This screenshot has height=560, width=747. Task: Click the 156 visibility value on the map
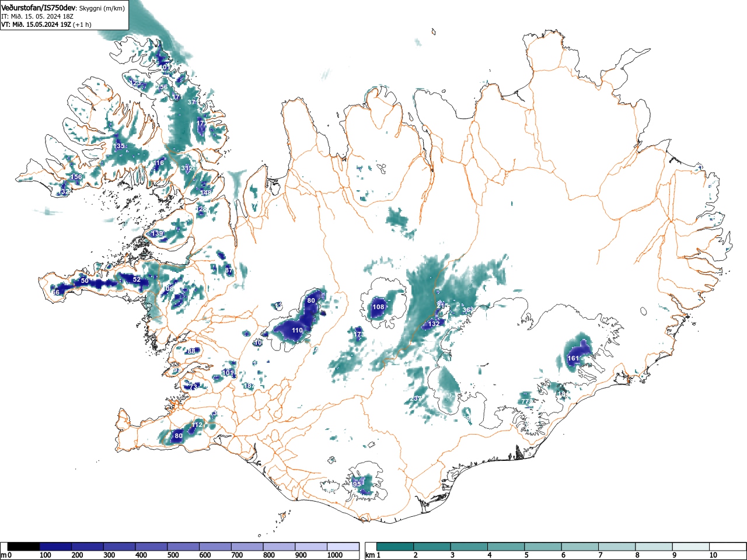point(76,177)
